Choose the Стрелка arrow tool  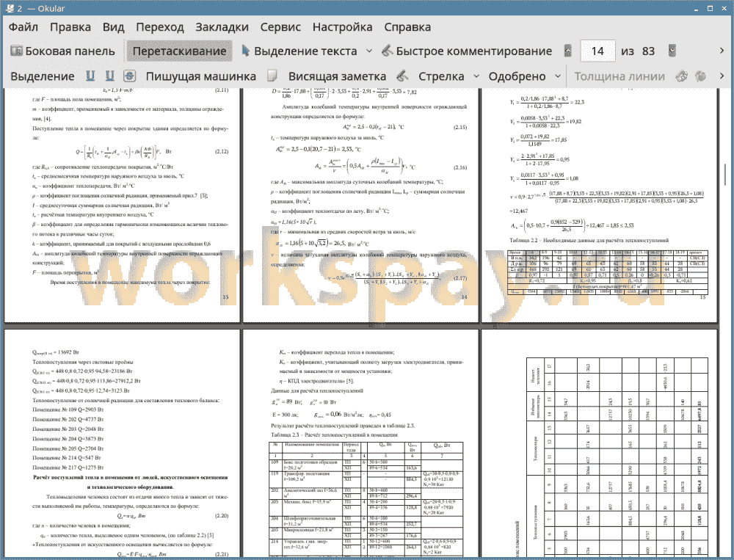coord(441,76)
